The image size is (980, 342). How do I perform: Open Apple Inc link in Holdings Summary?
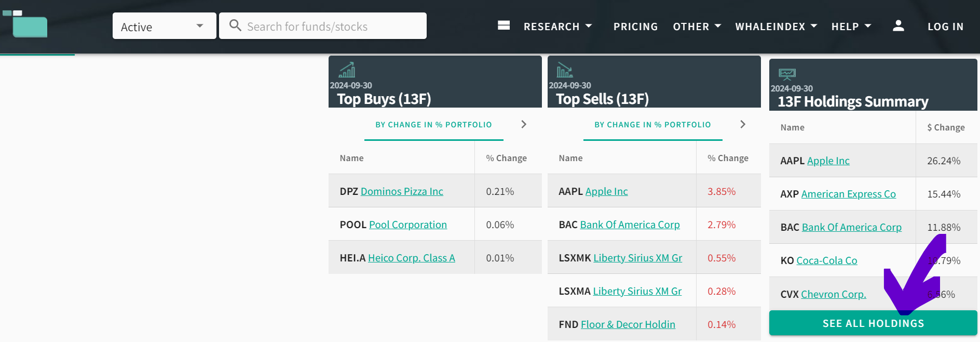[x=828, y=161]
